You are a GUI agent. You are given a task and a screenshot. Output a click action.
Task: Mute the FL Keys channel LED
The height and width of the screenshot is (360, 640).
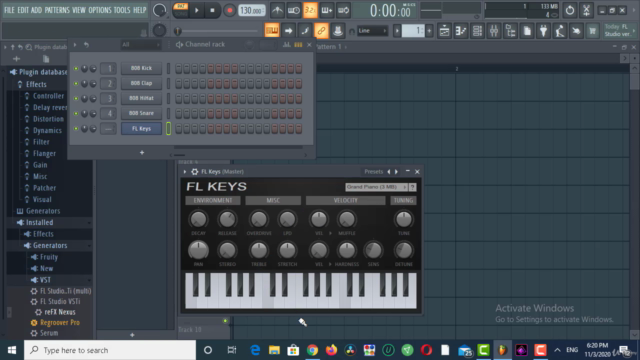76,129
